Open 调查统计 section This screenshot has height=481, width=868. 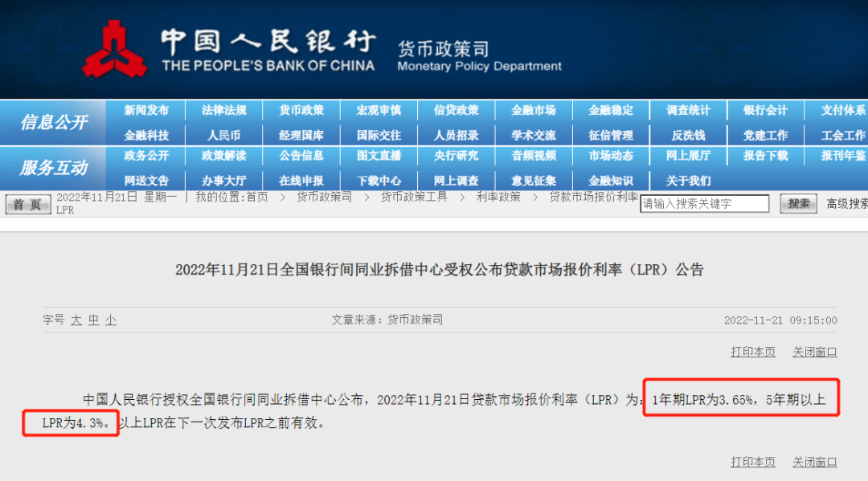pyautogui.click(x=689, y=111)
